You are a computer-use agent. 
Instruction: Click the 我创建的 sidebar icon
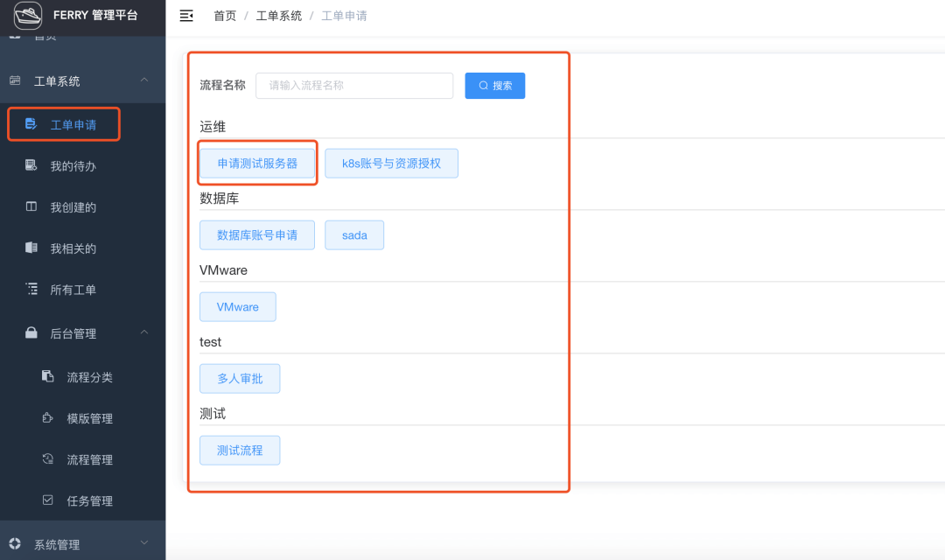tap(31, 207)
